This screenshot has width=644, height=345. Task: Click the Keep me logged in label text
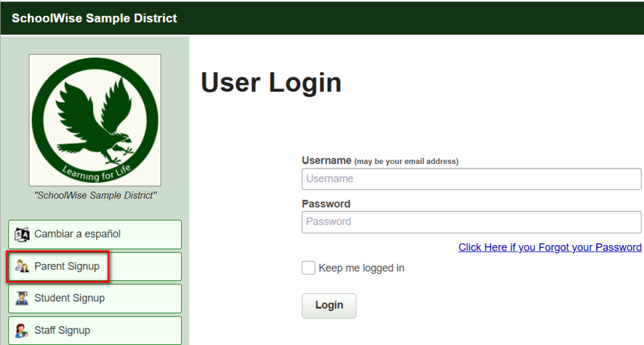click(361, 268)
